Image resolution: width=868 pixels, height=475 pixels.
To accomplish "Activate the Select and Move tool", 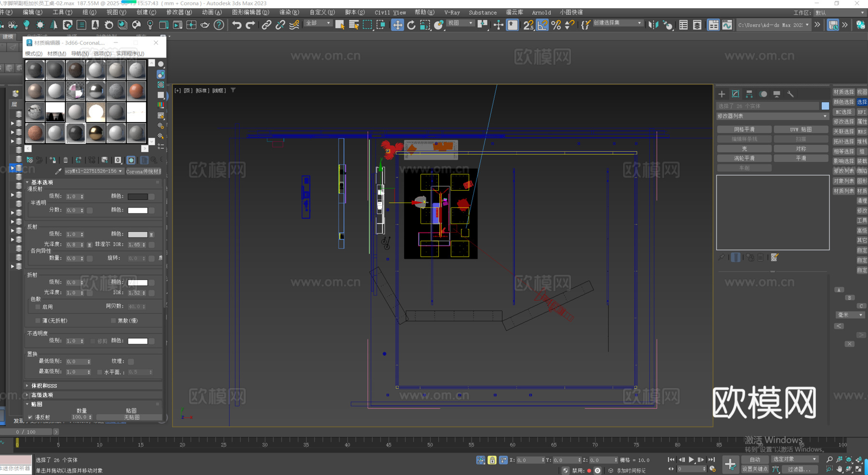I will [397, 25].
